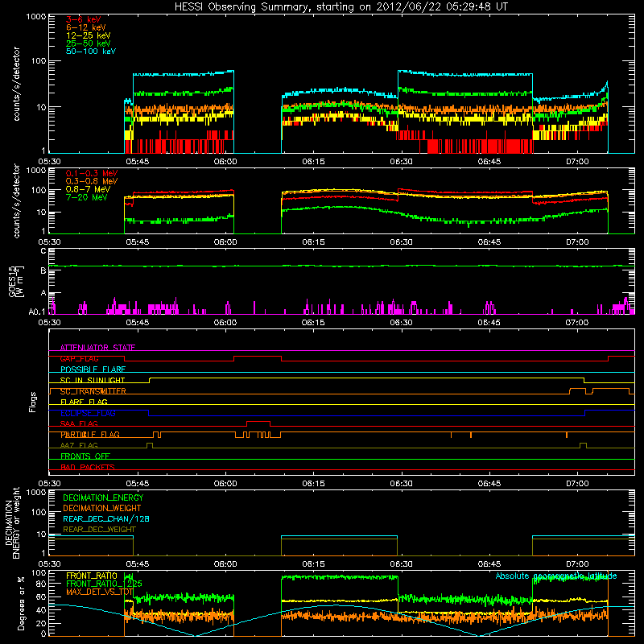Click the Degrees or % axis label
Viewport: 644px width, 644px height.
[22, 603]
